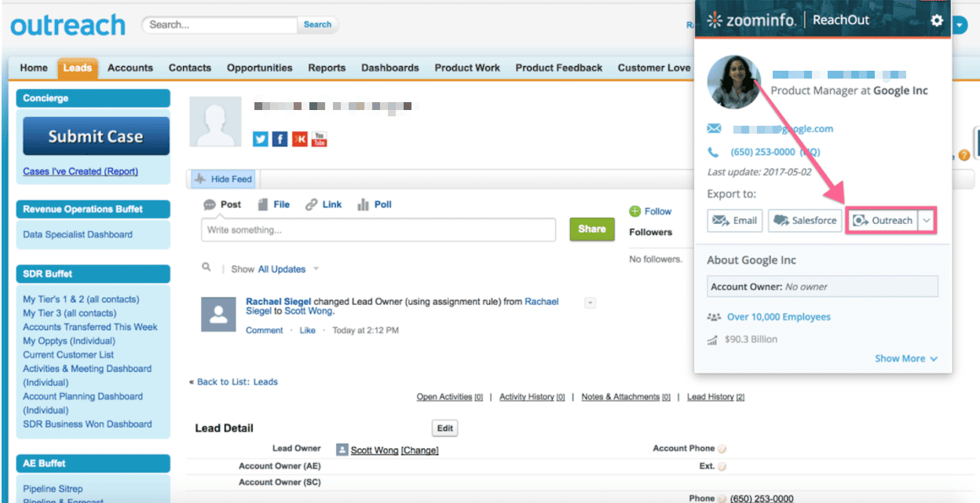The height and width of the screenshot is (503, 980).
Task: Open the Outreach export dropdown arrow
Action: (927, 221)
